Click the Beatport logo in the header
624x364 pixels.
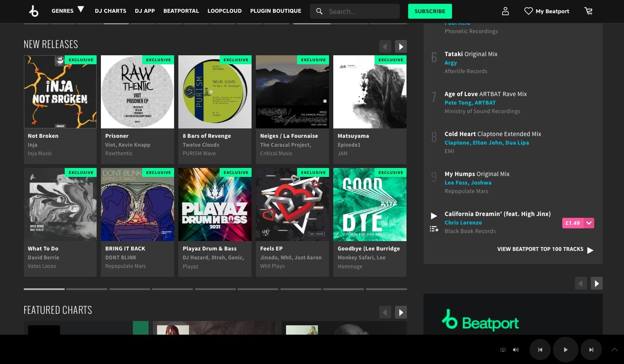click(34, 11)
